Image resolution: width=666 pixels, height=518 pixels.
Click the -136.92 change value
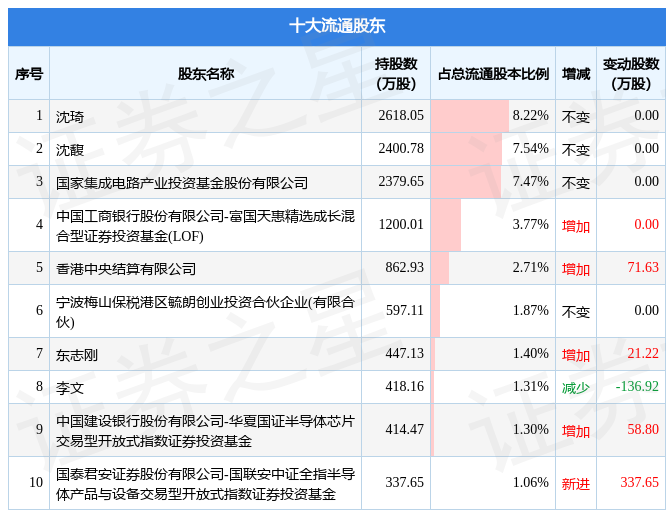click(637, 386)
